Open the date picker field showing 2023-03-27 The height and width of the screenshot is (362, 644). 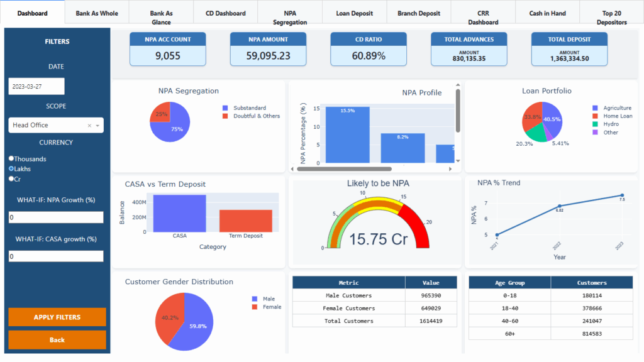pyautogui.click(x=36, y=87)
